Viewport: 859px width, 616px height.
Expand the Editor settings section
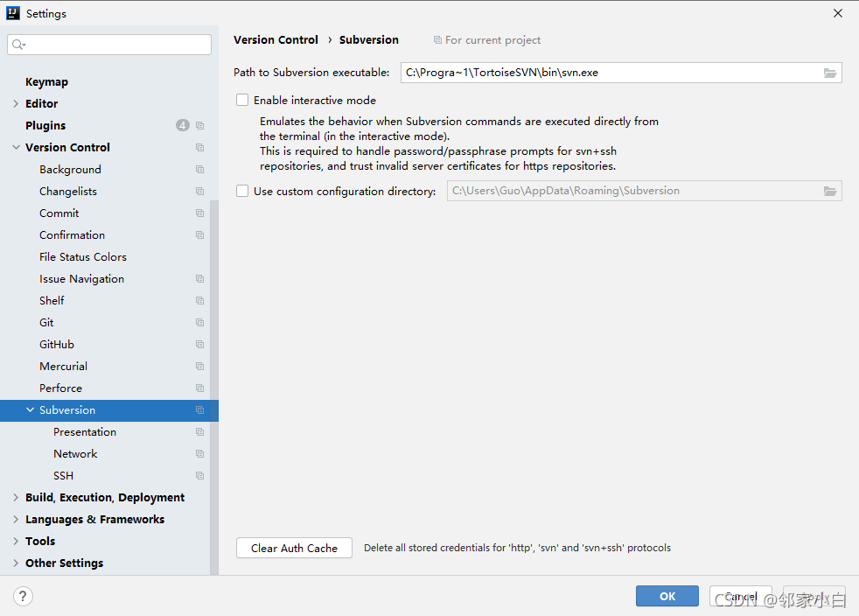point(16,103)
